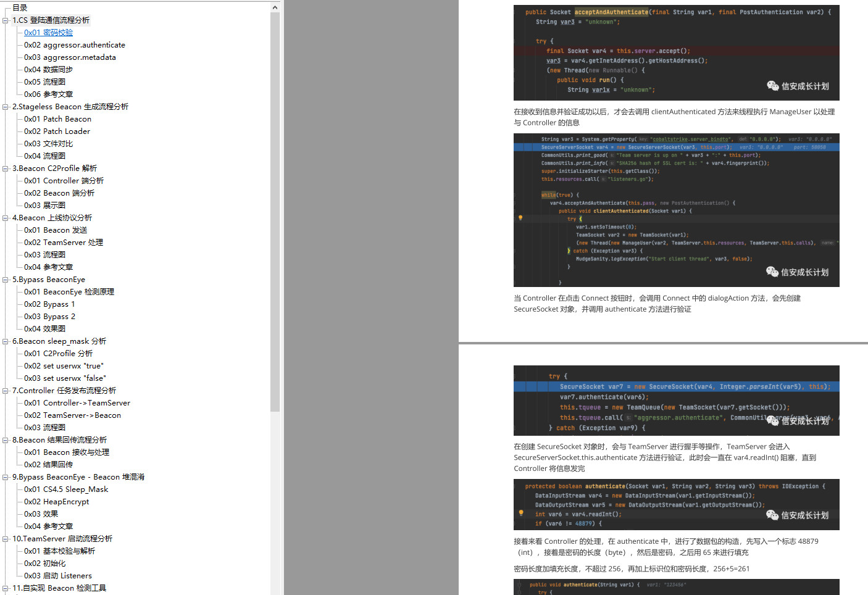Open '0x02 set userwx "true"' bookmark
The height and width of the screenshot is (595, 868).
coord(64,366)
